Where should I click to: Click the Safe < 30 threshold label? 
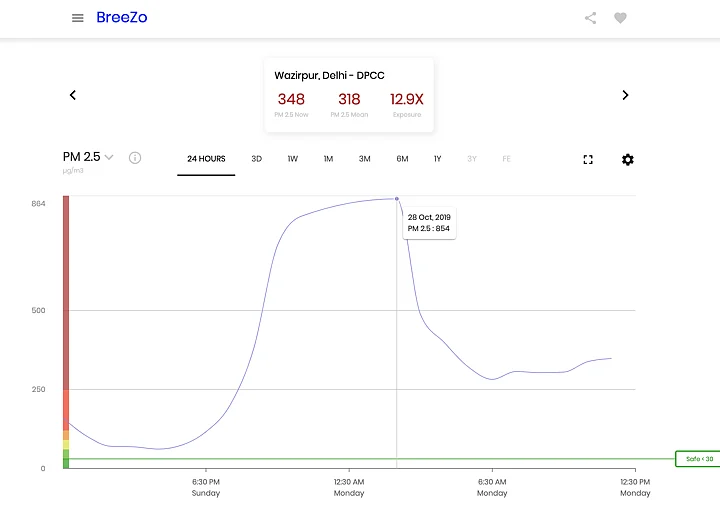pyautogui.click(x=698, y=459)
